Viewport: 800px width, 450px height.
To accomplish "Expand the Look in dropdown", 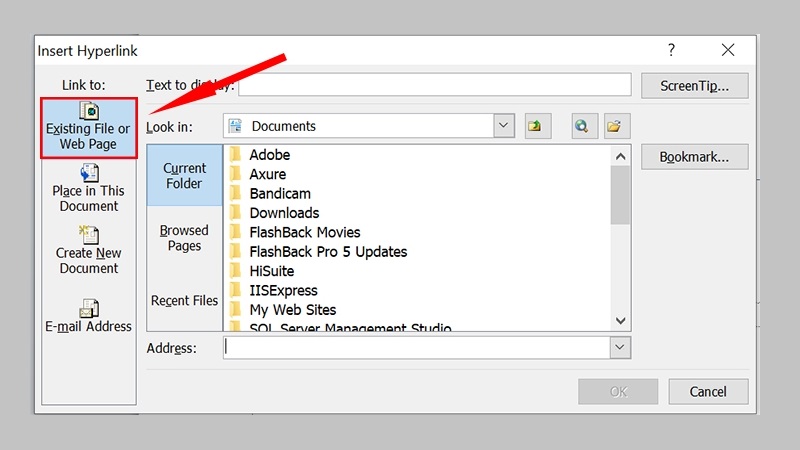I will point(504,126).
